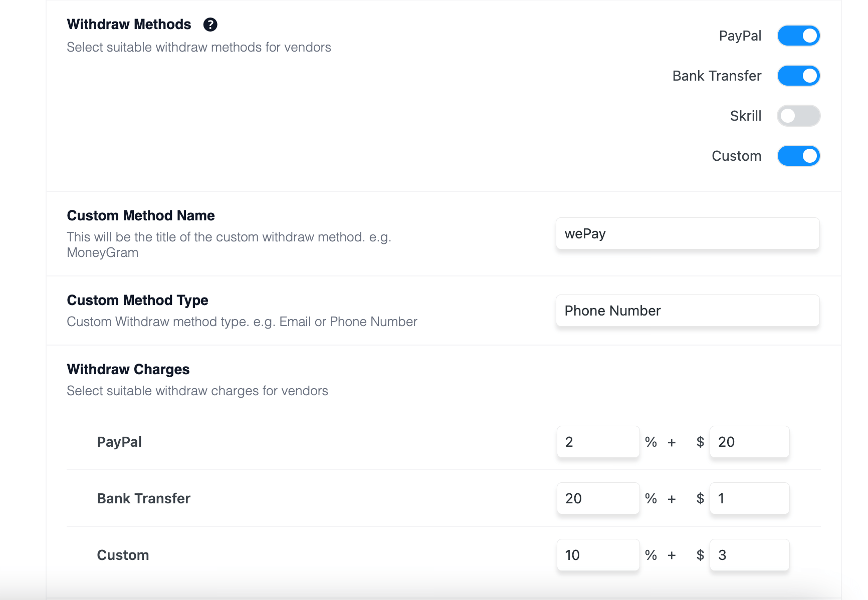Click the Custom Method Type field showing Phone Number

(687, 311)
